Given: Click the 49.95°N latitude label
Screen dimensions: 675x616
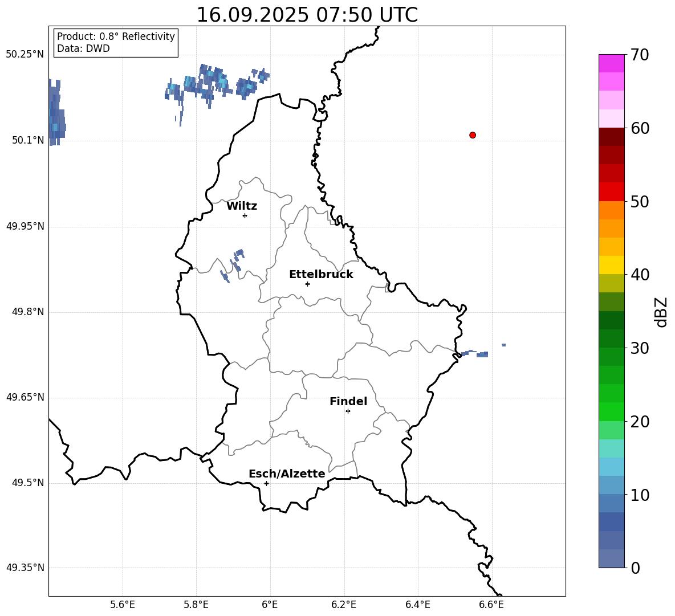Looking at the screenshot, I should tap(25, 226).
